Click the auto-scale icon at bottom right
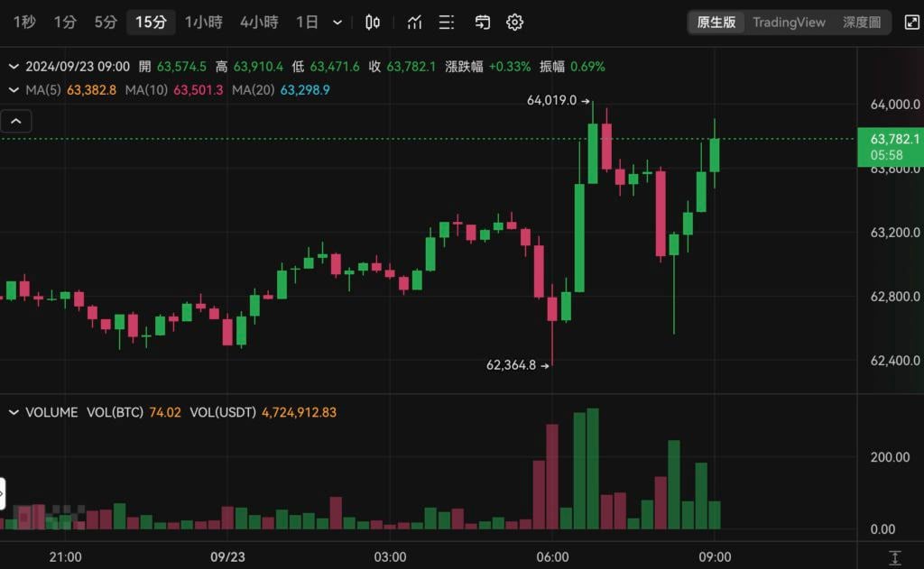The image size is (924, 569). pyautogui.click(x=894, y=557)
